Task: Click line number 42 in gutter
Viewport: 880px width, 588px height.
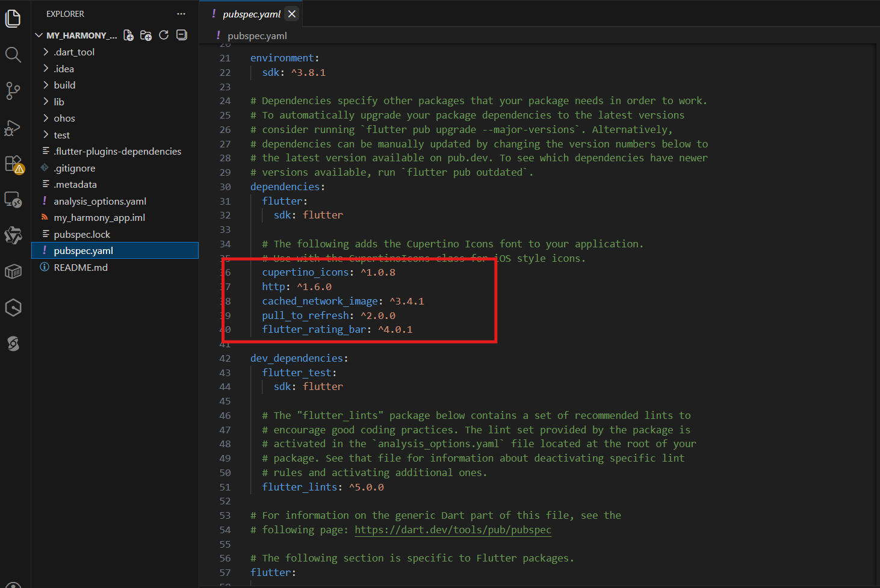Action: pos(225,358)
